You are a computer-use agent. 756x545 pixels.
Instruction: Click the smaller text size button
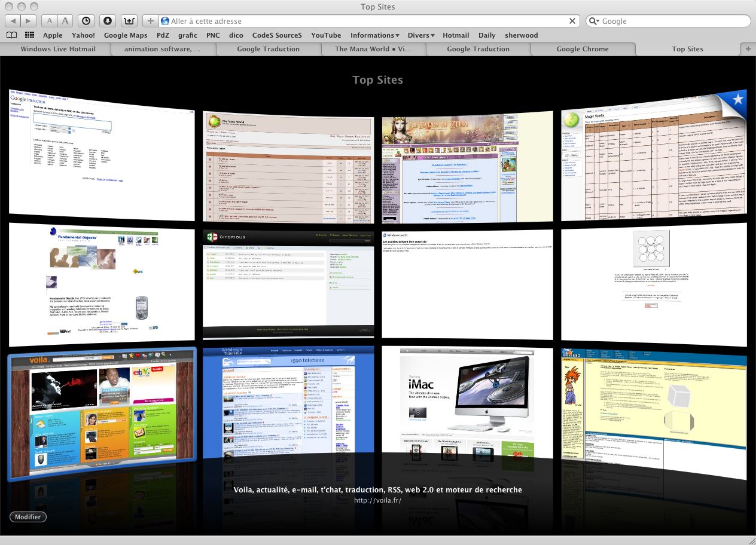(x=50, y=21)
